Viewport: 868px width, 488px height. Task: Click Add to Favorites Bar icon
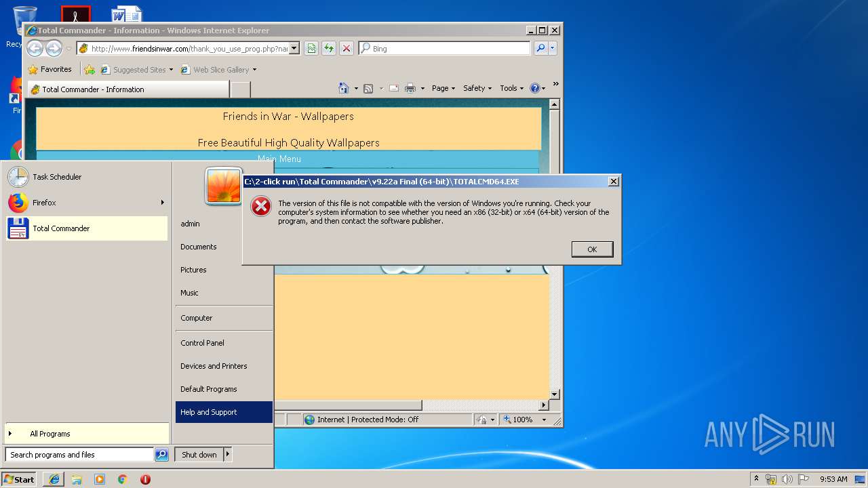tap(90, 69)
